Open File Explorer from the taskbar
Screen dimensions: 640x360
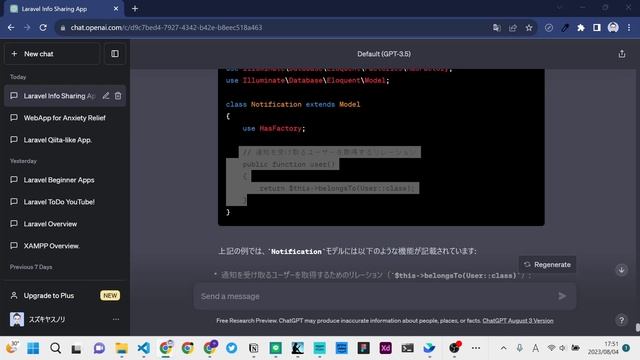click(x=121, y=348)
